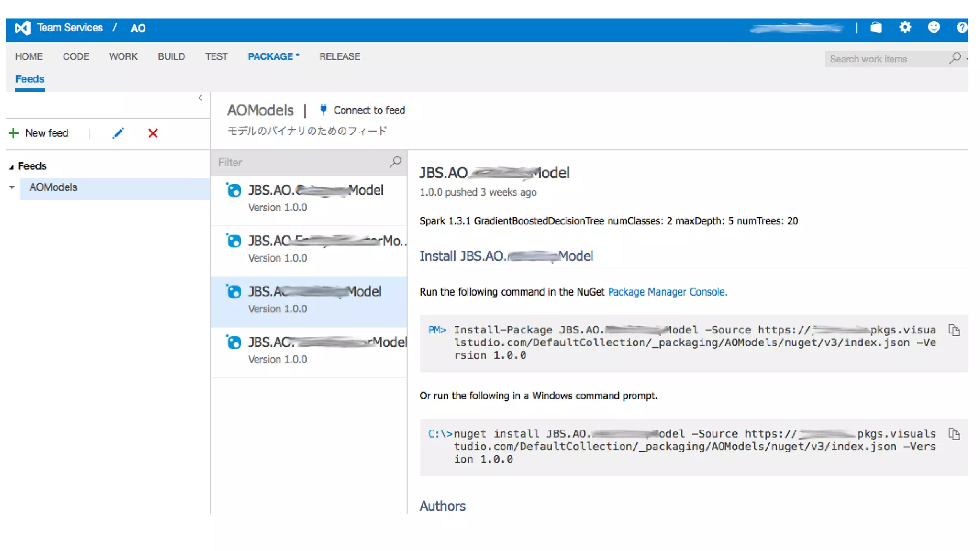Collapse the left feeds pane chevron
This screenshot has height=551, width=980.
click(200, 98)
